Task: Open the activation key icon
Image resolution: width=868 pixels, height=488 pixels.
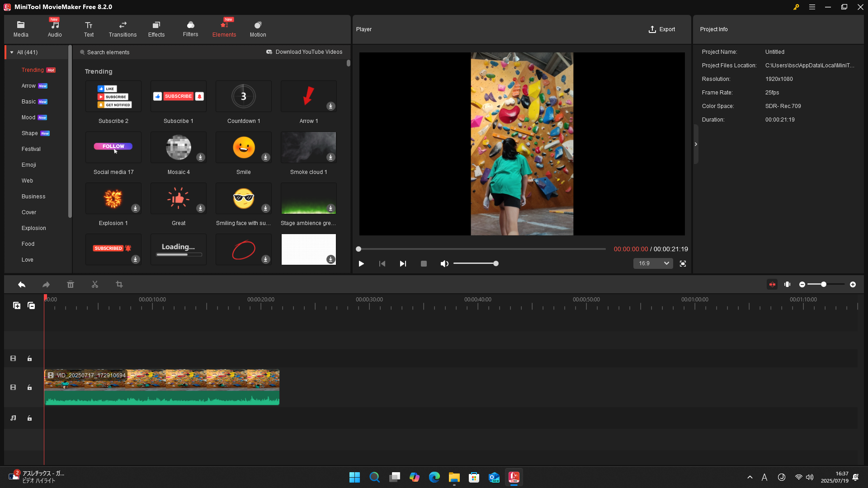Action: 796,7
